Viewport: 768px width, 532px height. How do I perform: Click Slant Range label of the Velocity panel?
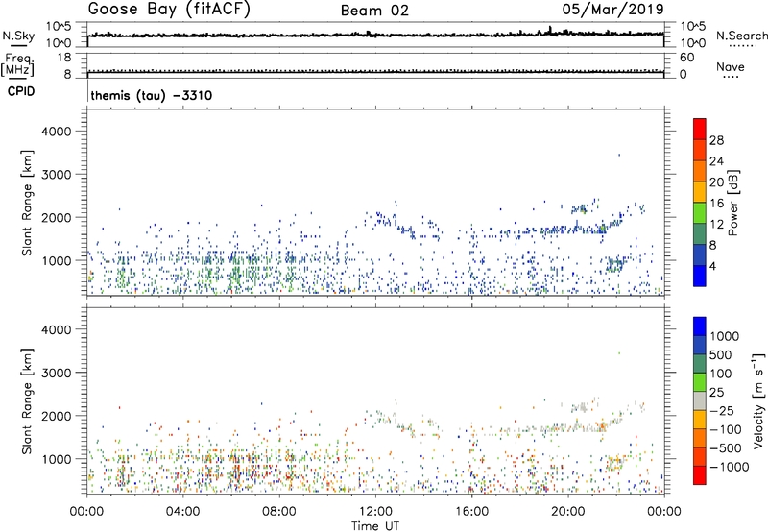click(x=27, y=401)
